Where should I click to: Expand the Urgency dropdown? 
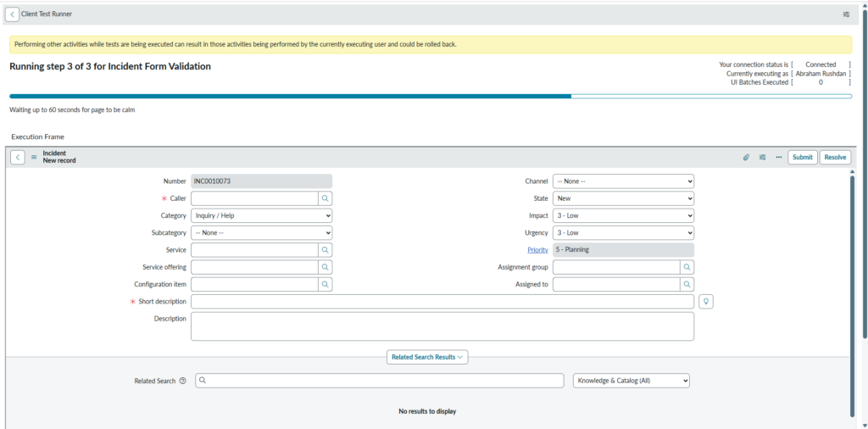[623, 233]
